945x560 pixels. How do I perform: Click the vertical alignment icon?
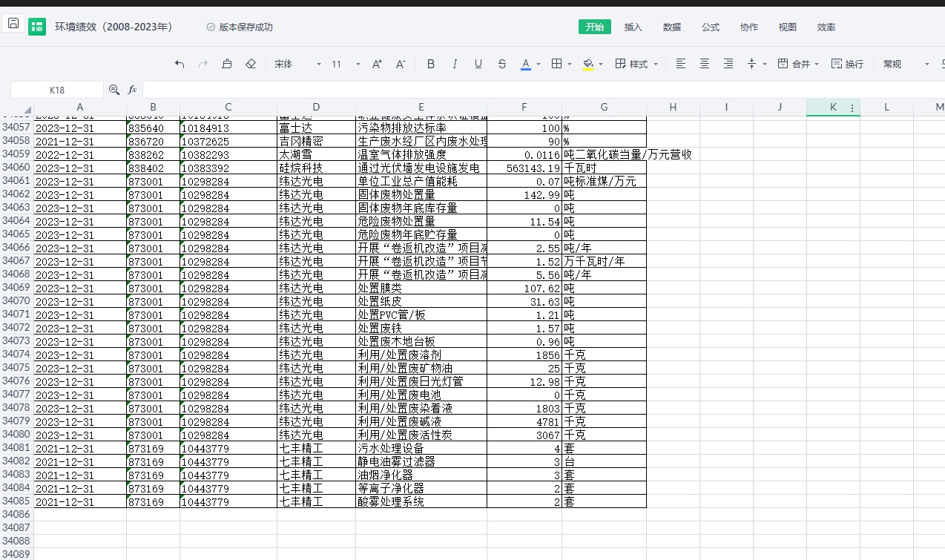[x=752, y=65]
